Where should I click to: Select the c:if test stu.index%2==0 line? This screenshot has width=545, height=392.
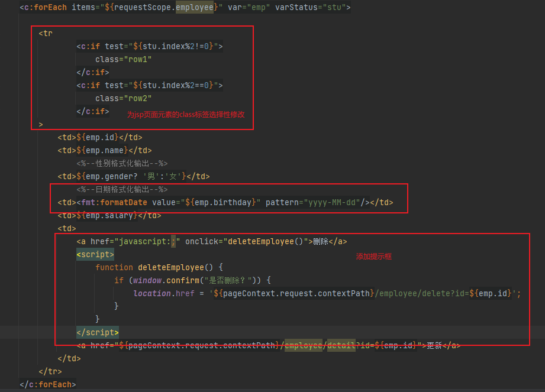(x=150, y=85)
